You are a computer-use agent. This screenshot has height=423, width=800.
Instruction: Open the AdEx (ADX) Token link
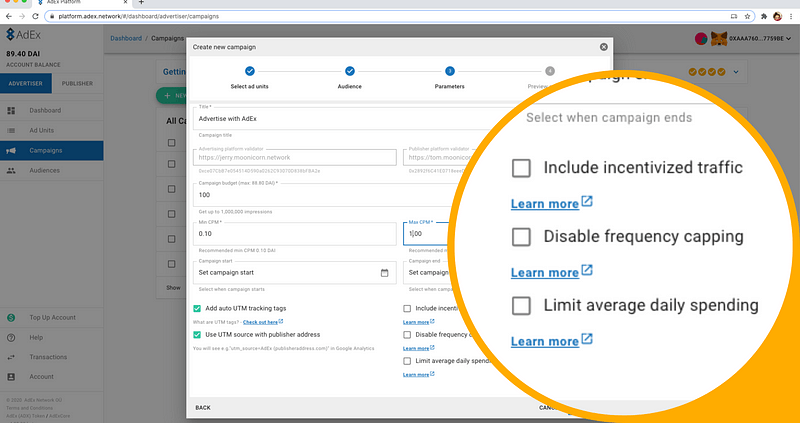point(27,416)
